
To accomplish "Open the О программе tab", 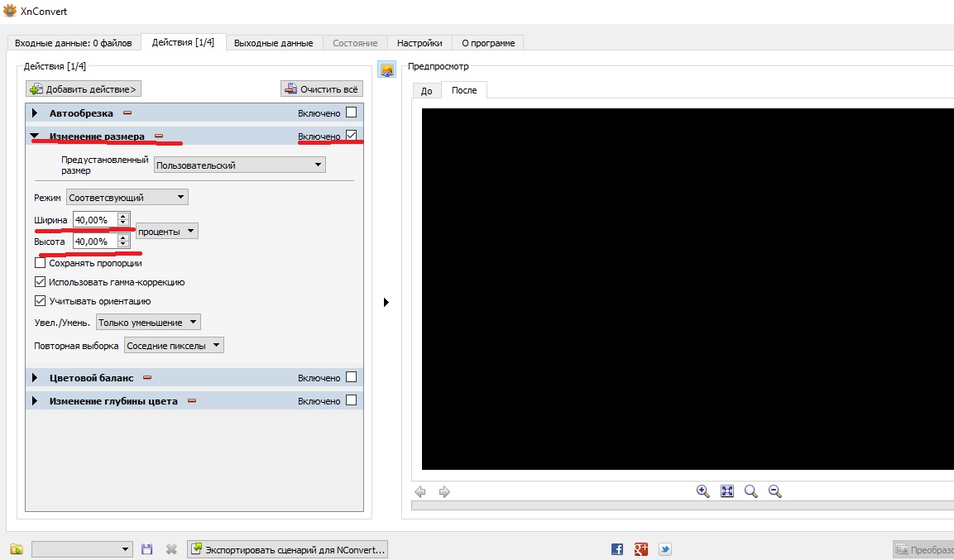I will 488,42.
